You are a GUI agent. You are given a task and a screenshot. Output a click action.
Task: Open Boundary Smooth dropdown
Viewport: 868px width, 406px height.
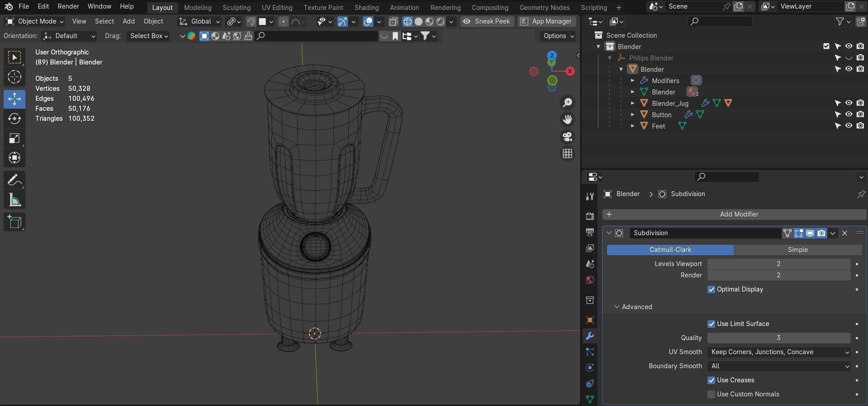pyautogui.click(x=779, y=366)
